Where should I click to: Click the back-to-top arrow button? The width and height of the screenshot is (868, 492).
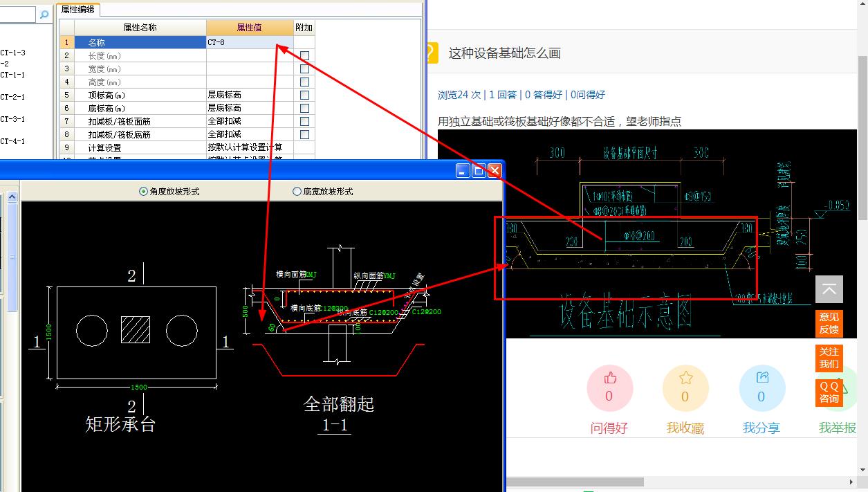829,289
